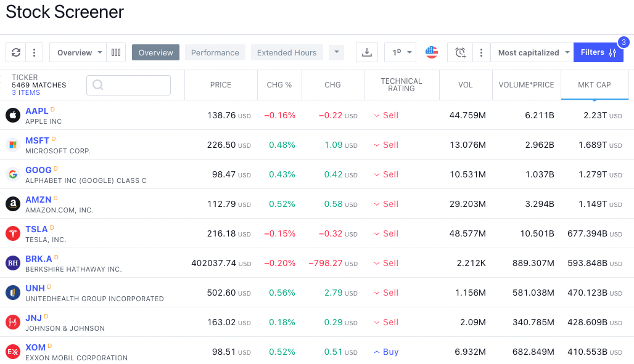Open the AAPL ticker link
634x364 pixels.
coord(37,111)
